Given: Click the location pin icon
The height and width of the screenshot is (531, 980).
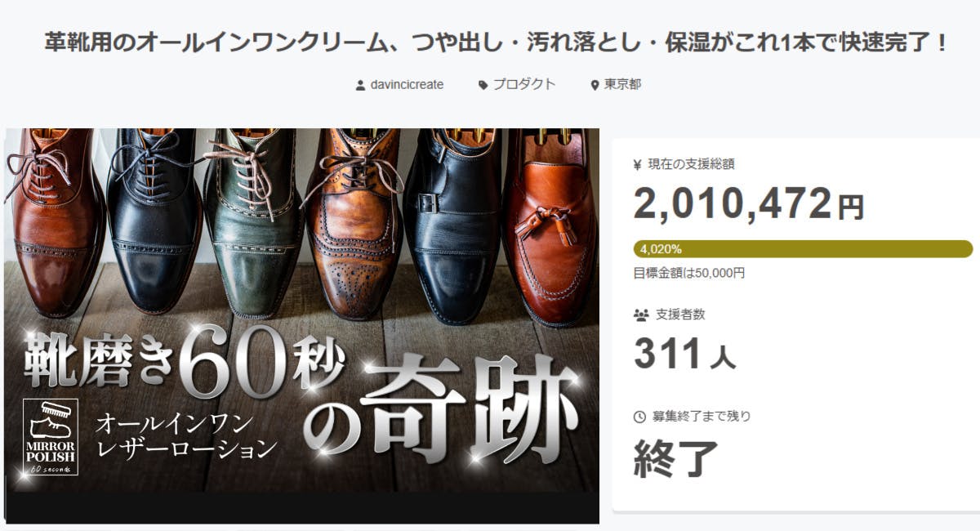Looking at the screenshot, I should tap(595, 85).
